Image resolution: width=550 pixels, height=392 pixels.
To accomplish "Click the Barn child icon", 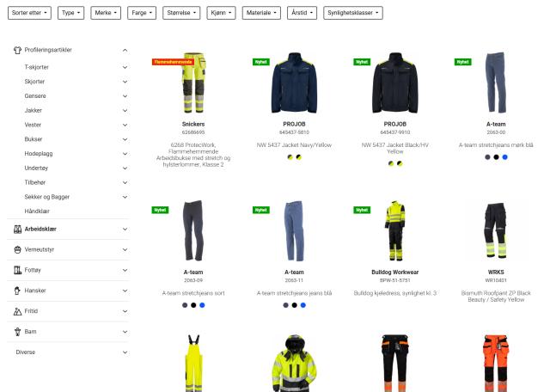I will [17, 332].
